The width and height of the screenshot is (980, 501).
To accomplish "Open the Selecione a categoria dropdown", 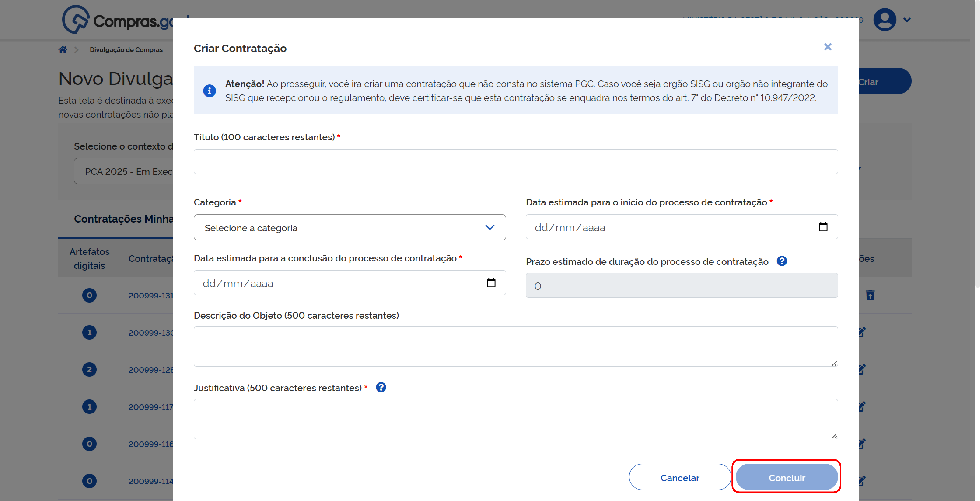I will click(350, 227).
